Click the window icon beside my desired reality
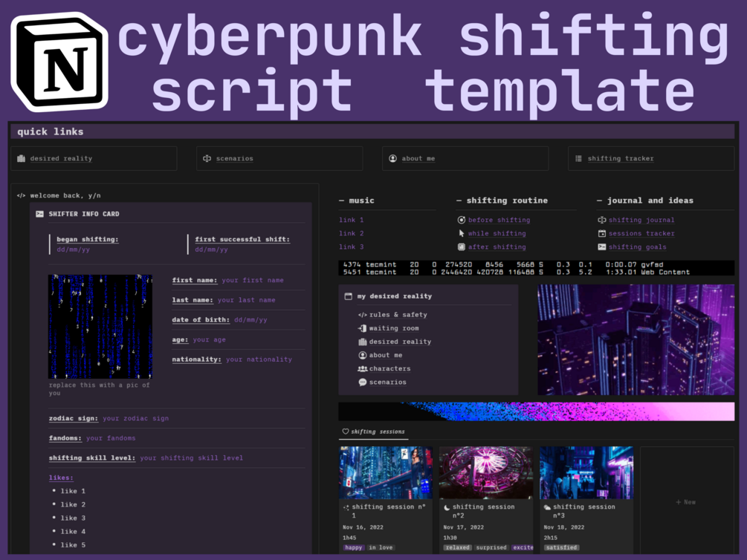The height and width of the screenshot is (560, 747). coord(349,296)
